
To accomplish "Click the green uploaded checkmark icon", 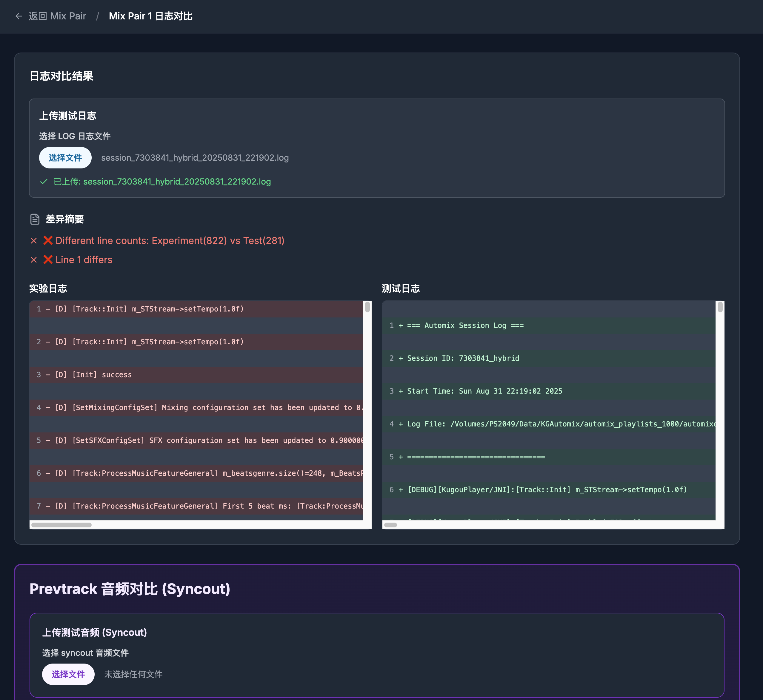I will click(x=44, y=182).
